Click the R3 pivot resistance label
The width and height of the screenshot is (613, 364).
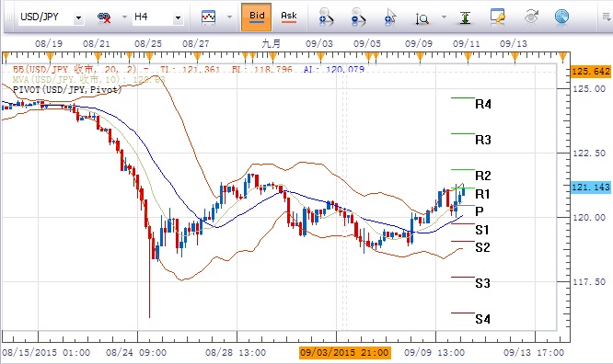point(483,140)
